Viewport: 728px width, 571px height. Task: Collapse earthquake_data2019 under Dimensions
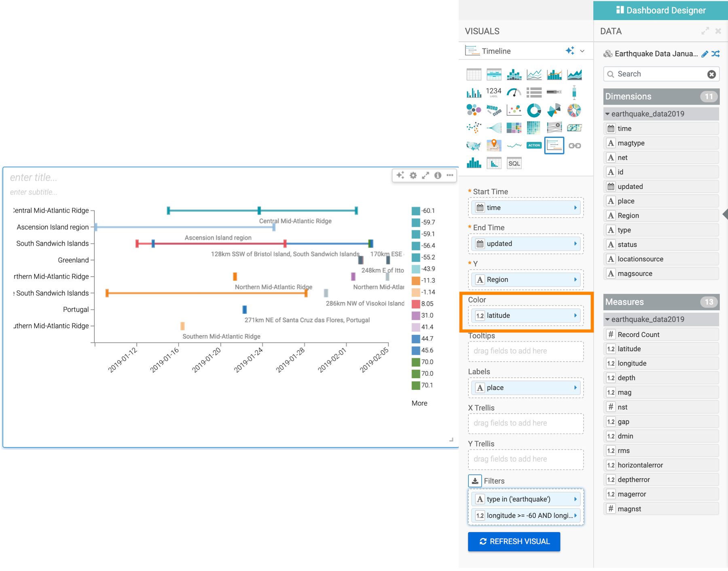tap(607, 114)
